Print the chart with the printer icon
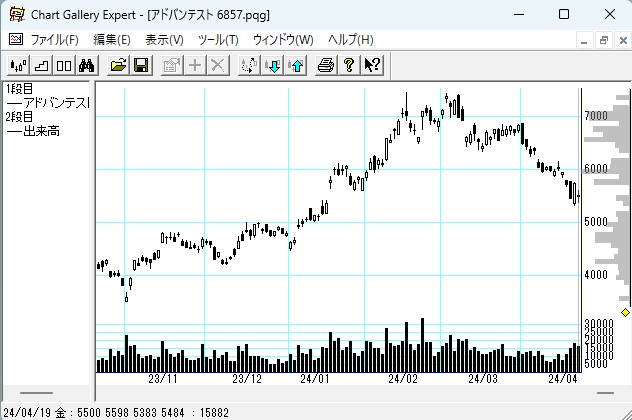Image resolution: width=632 pixels, height=420 pixels. [x=326, y=65]
